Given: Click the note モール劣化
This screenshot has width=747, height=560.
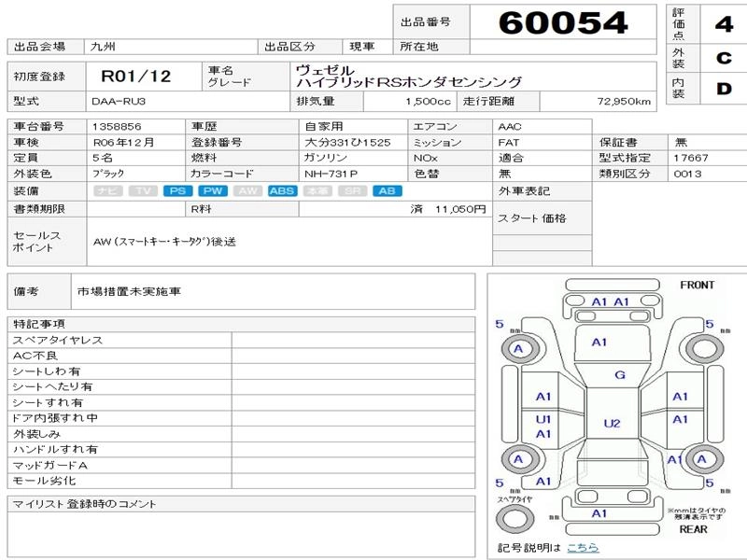Looking at the screenshot, I should click(44, 481).
